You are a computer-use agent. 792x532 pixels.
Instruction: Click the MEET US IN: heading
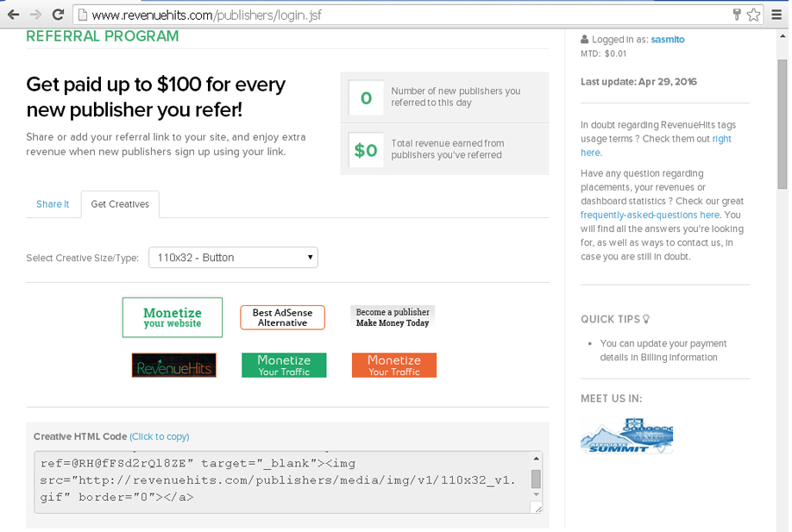(611, 398)
